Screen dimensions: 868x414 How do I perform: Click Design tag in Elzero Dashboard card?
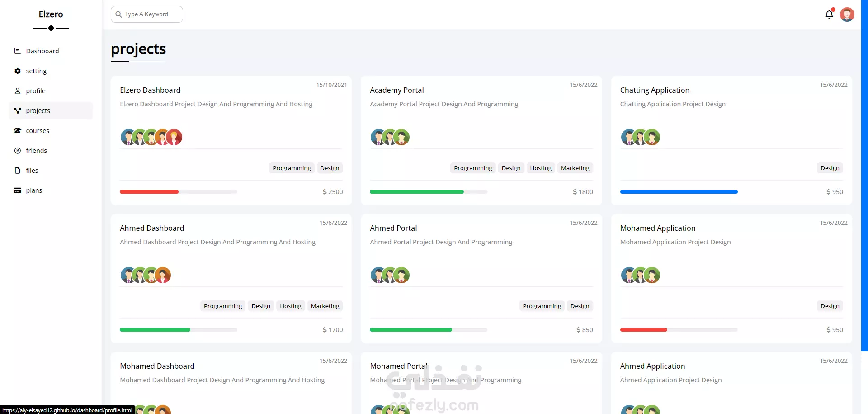point(330,168)
